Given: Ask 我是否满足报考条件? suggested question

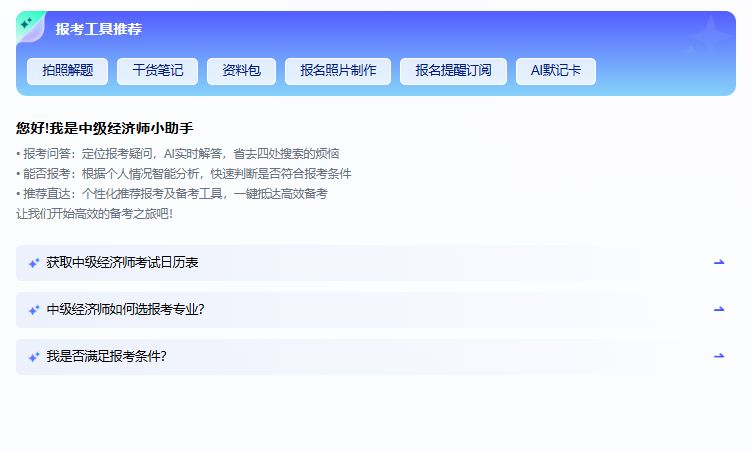Looking at the screenshot, I should tap(376, 357).
